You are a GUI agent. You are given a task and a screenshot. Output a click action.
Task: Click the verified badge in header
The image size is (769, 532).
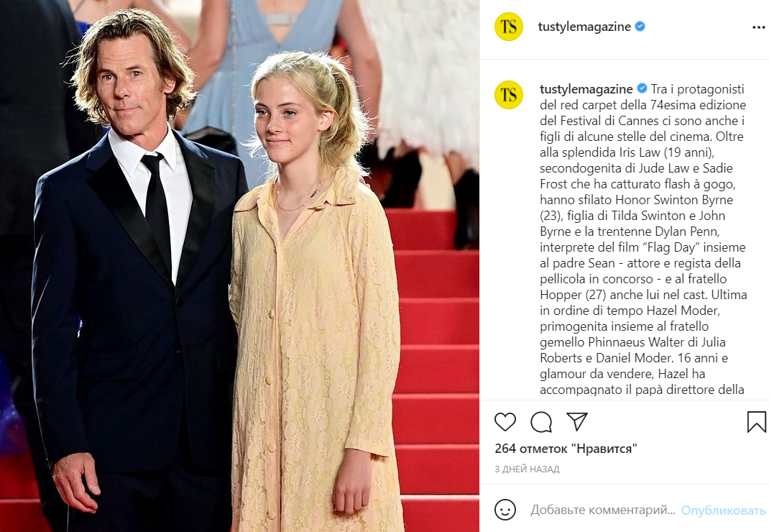640,27
